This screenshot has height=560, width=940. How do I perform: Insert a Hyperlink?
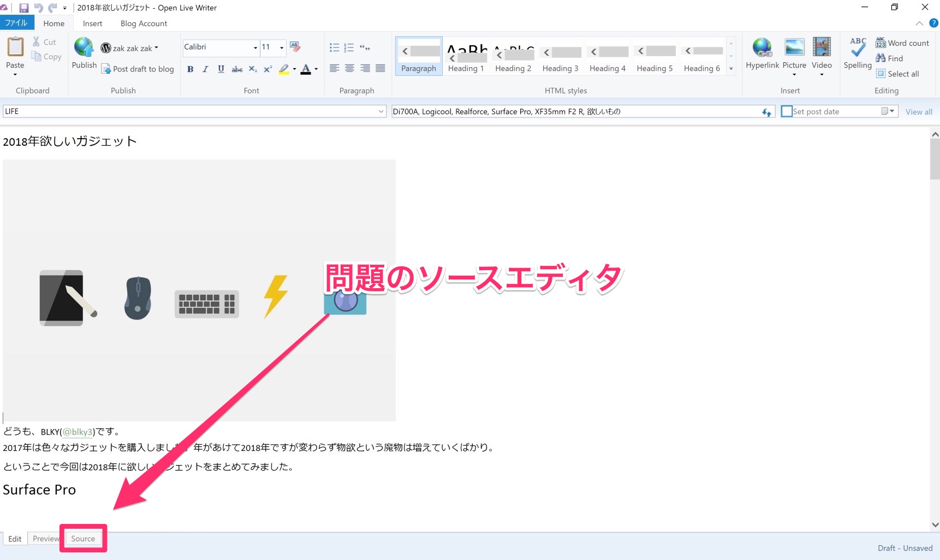pyautogui.click(x=763, y=53)
